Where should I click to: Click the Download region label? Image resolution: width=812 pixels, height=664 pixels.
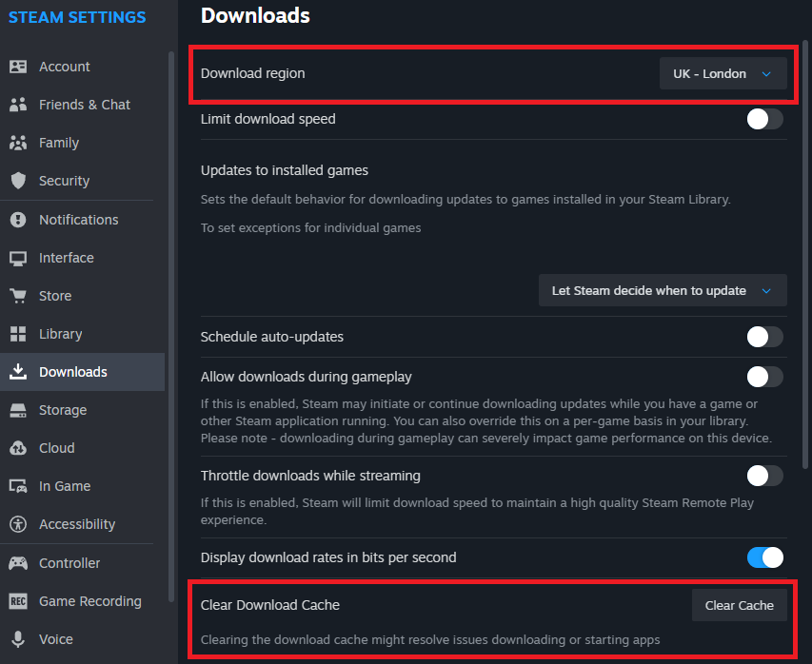[x=252, y=73]
